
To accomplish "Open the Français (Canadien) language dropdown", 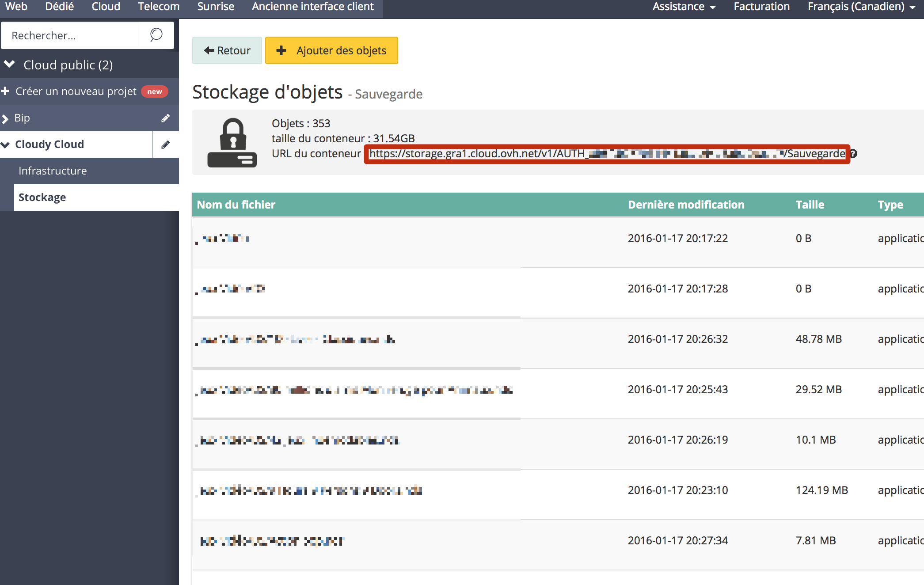I will 861,7.
